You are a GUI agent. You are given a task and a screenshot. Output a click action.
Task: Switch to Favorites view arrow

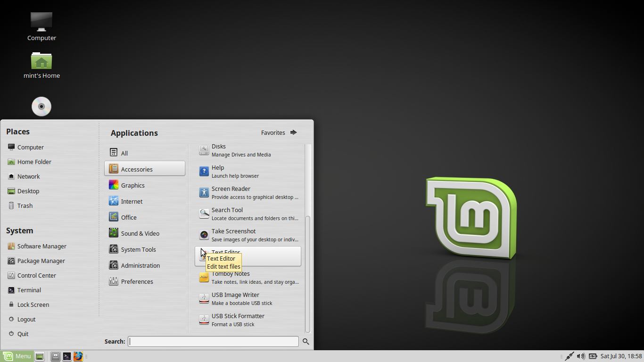294,132
